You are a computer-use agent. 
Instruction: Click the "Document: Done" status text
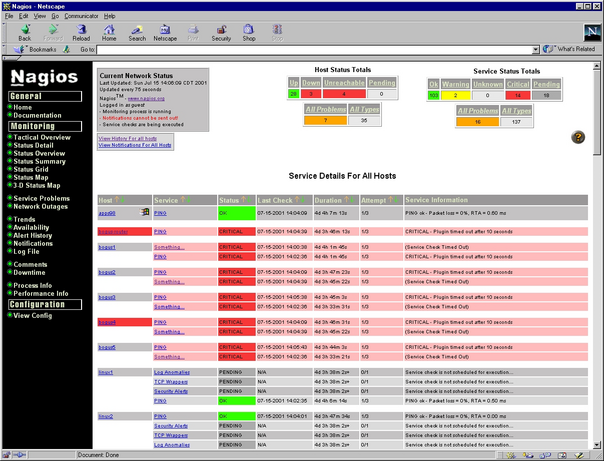click(x=98, y=455)
